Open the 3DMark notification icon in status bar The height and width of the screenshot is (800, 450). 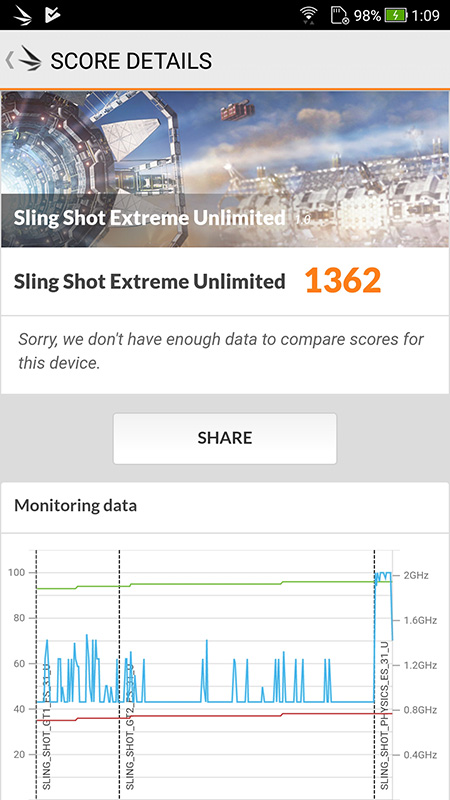coord(22,15)
